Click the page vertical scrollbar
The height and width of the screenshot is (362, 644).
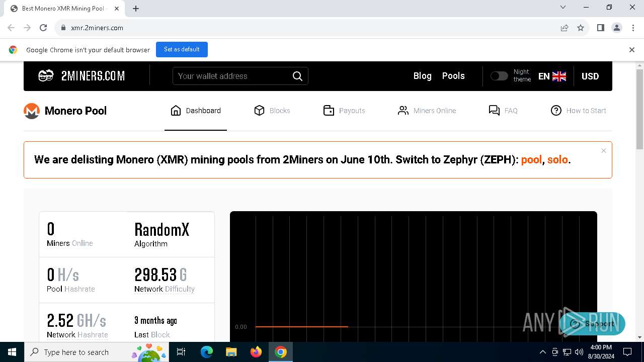(x=640, y=110)
